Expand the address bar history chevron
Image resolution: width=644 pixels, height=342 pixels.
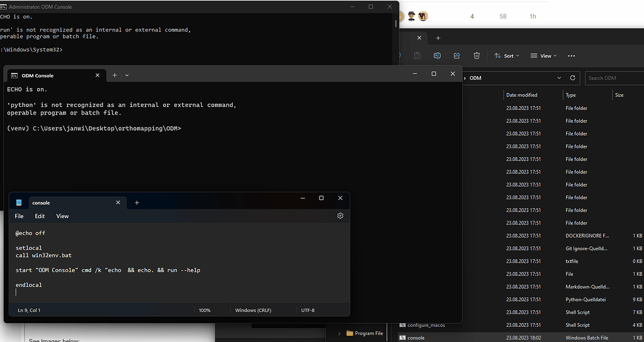coord(559,78)
